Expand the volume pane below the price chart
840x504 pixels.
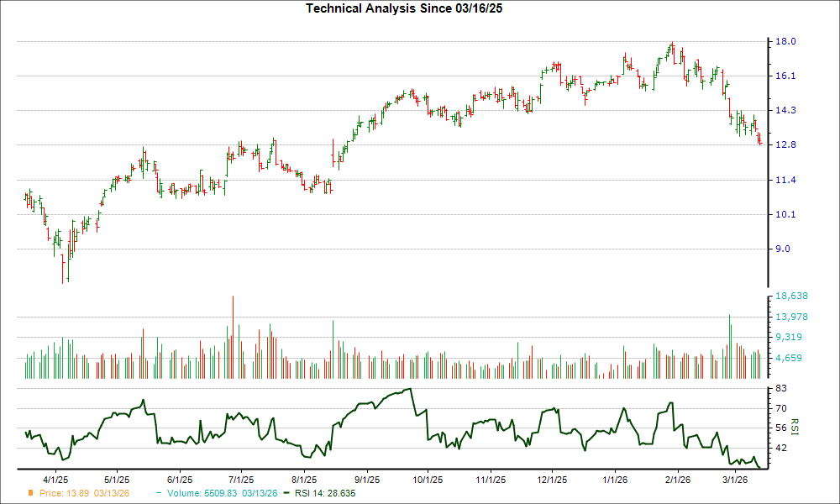(x=395, y=336)
